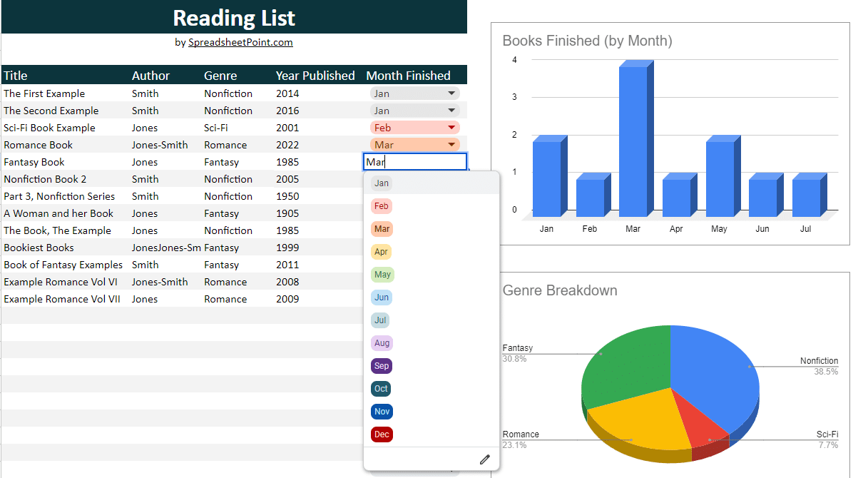Image resolution: width=868 pixels, height=478 pixels.
Task: Select the Jun month chip
Action: [x=382, y=297]
